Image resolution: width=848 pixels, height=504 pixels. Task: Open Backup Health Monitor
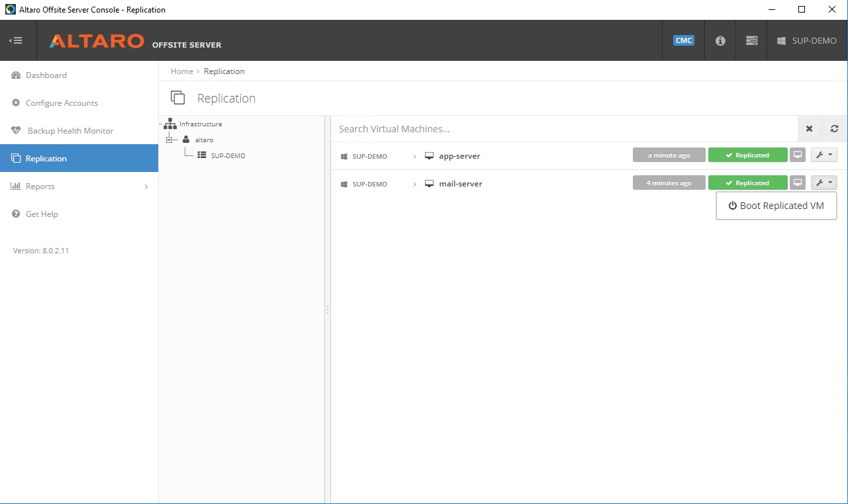tap(79, 131)
